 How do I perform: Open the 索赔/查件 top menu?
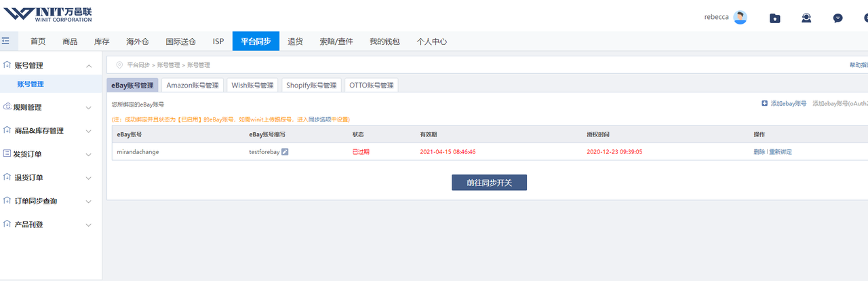tap(336, 41)
